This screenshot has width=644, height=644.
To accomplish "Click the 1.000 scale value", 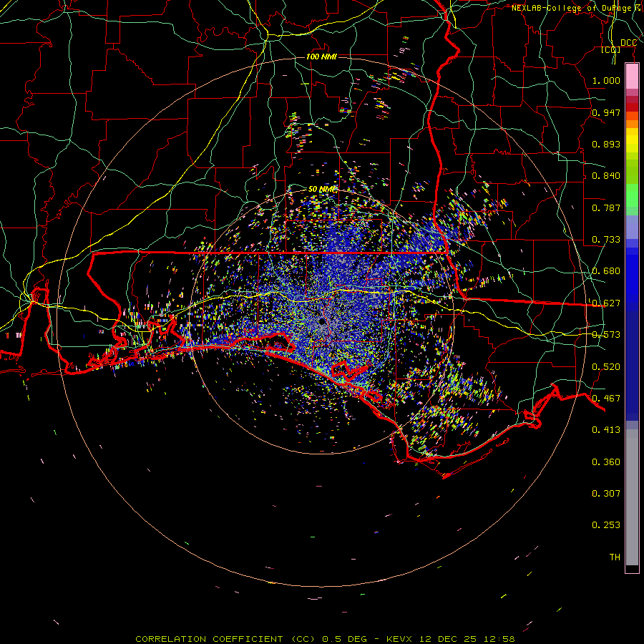I will click(606, 80).
